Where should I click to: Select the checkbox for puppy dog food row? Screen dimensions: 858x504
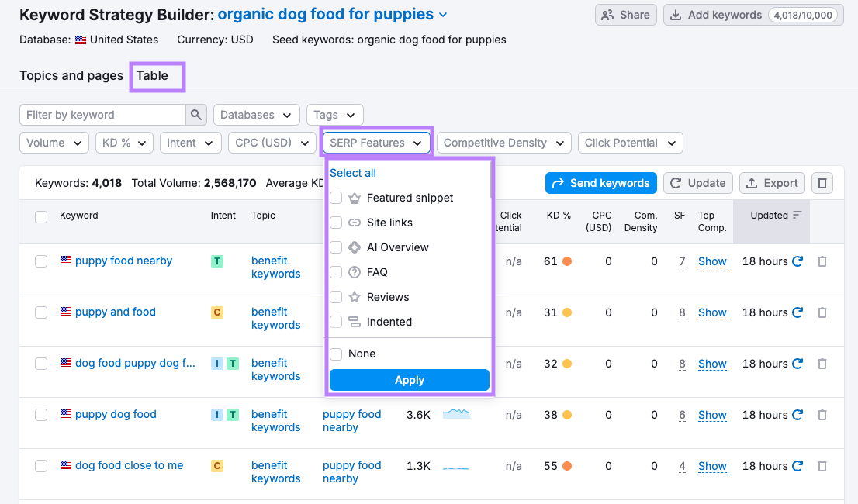tap(41, 414)
